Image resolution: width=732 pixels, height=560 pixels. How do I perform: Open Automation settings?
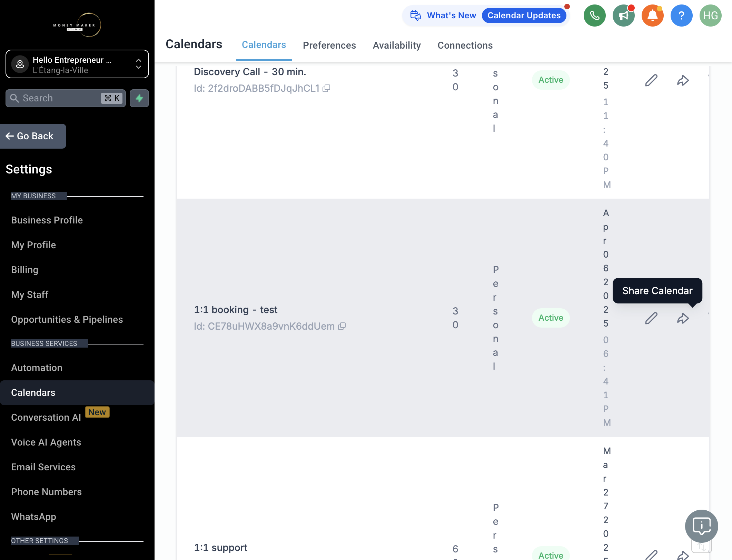click(37, 368)
